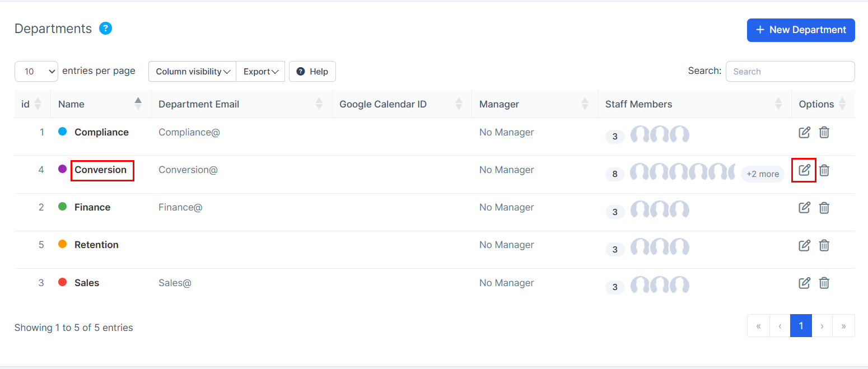Open the Export dropdown menu
The width and height of the screenshot is (868, 369).
click(260, 72)
